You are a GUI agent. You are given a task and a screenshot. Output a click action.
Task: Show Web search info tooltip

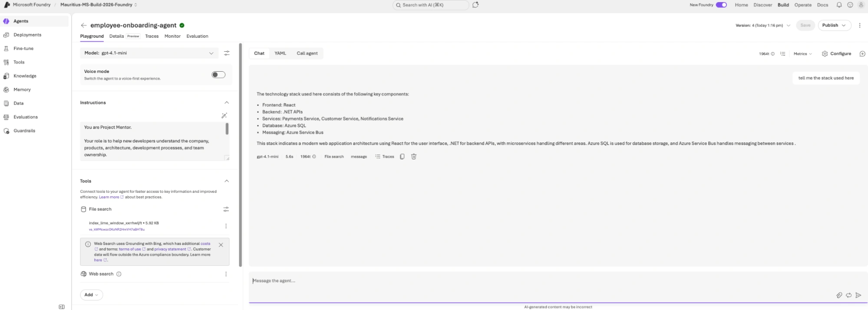coord(119,274)
